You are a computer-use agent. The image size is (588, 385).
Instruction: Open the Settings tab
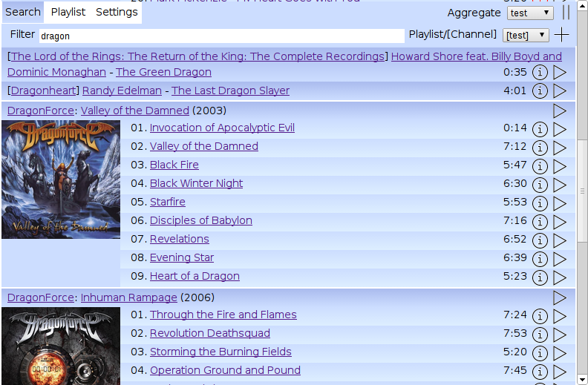click(117, 12)
